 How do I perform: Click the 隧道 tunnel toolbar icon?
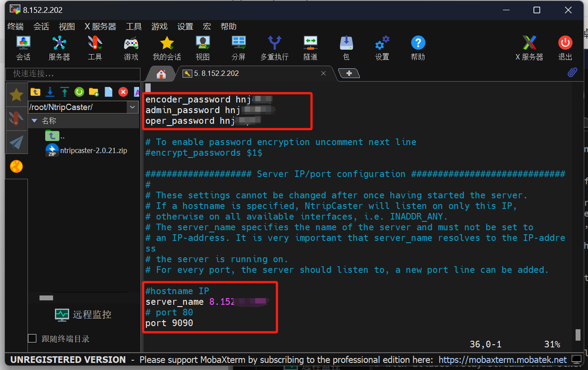coord(310,48)
